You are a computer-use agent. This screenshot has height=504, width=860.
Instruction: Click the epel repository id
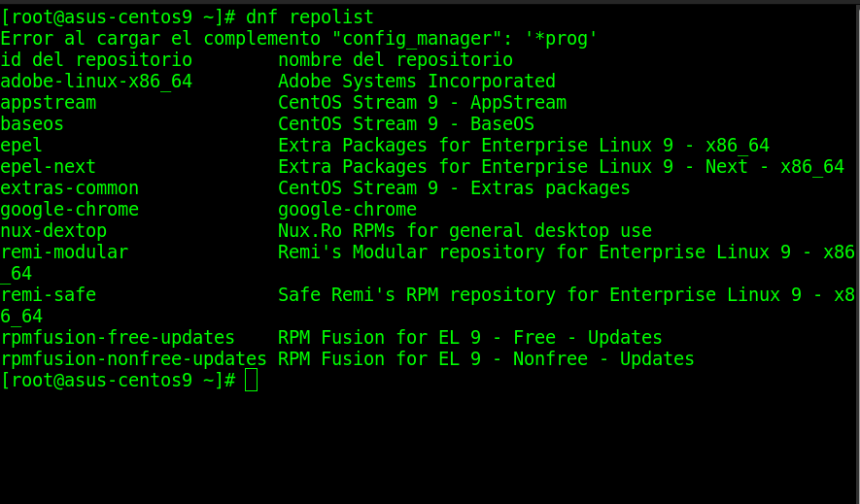(x=21, y=146)
